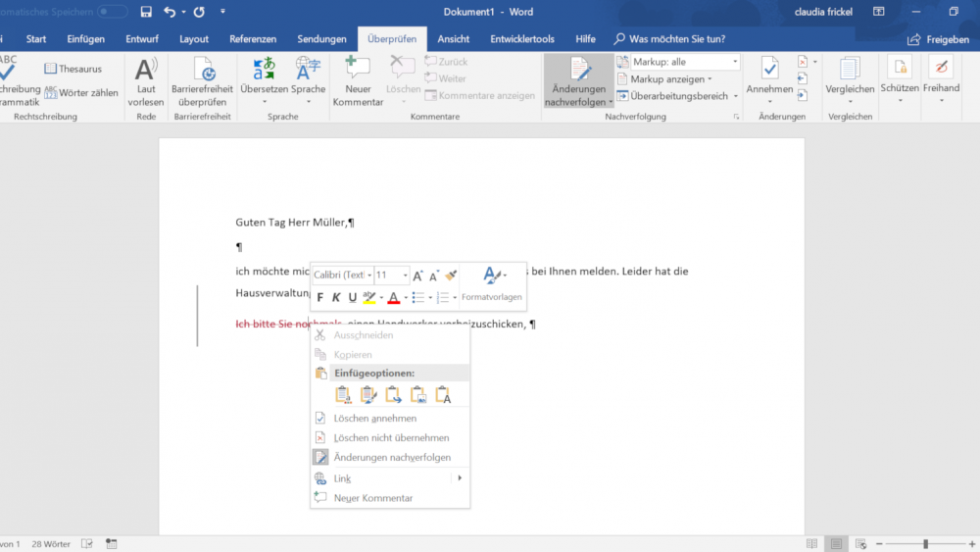Viewport: 980px width, 552px height.
Task: Expand the Überarbeitungsbereich arrow
Action: 736,96
